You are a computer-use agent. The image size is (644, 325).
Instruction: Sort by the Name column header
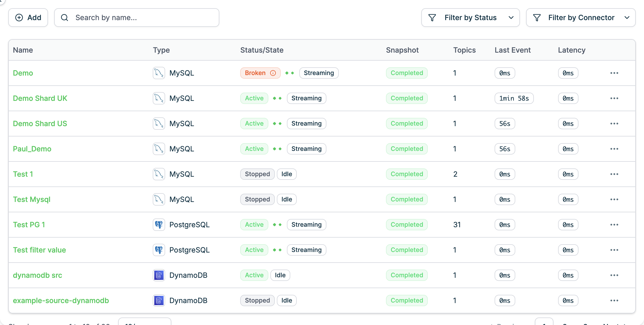coord(23,50)
